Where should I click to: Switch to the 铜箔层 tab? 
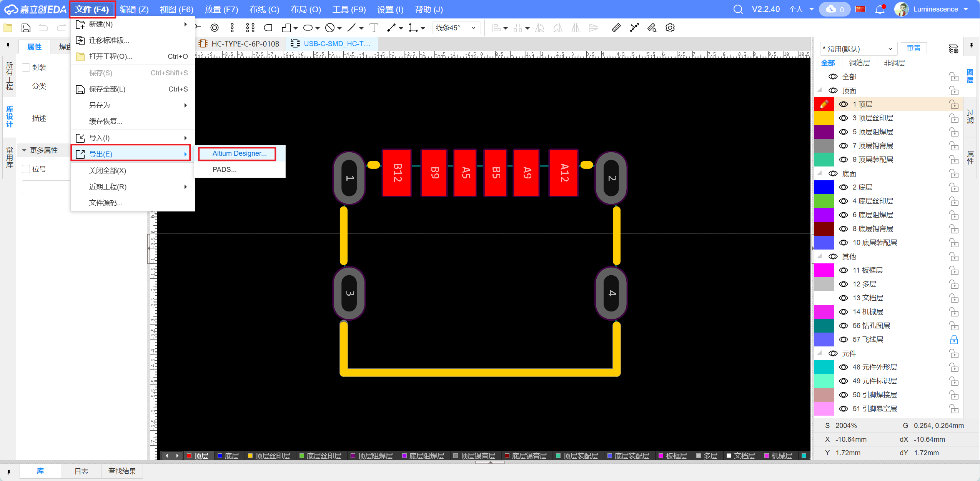[x=860, y=63]
